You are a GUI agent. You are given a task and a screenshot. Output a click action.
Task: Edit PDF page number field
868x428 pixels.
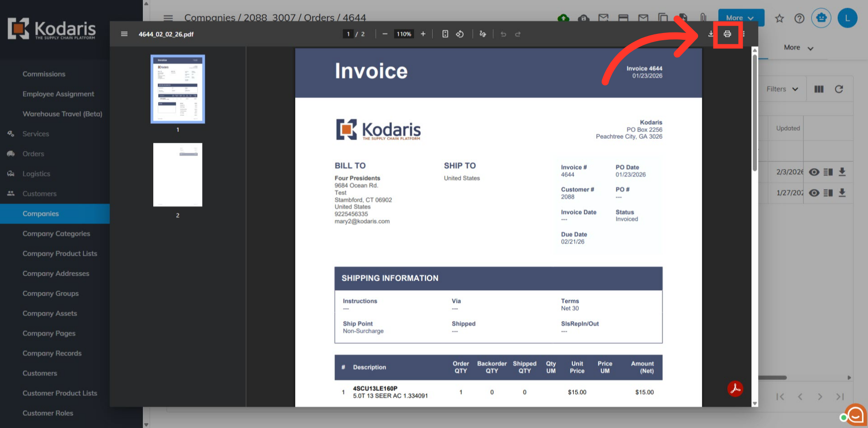(348, 34)
